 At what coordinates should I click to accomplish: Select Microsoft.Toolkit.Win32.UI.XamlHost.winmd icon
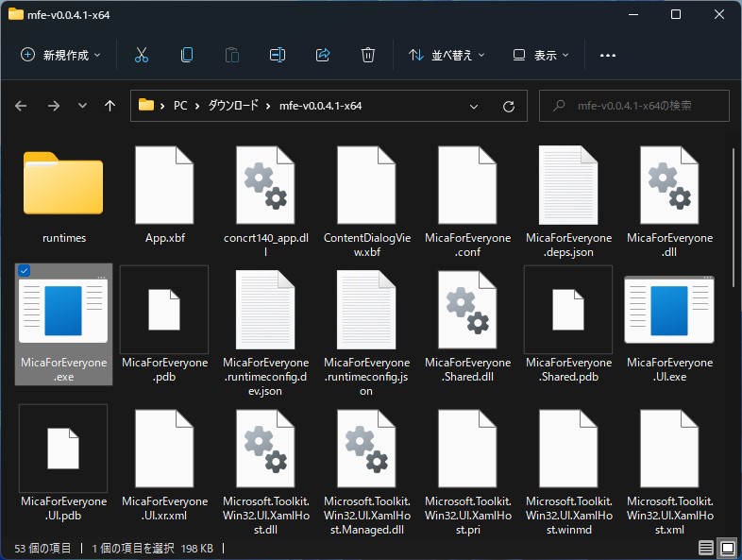568,449
